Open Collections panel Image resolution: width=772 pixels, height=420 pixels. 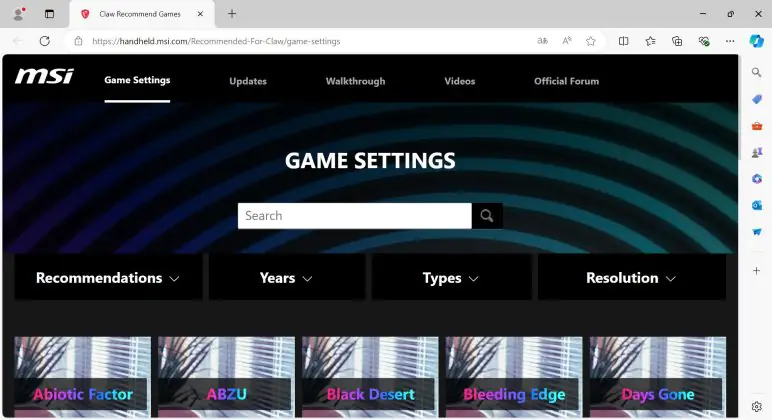677,41
